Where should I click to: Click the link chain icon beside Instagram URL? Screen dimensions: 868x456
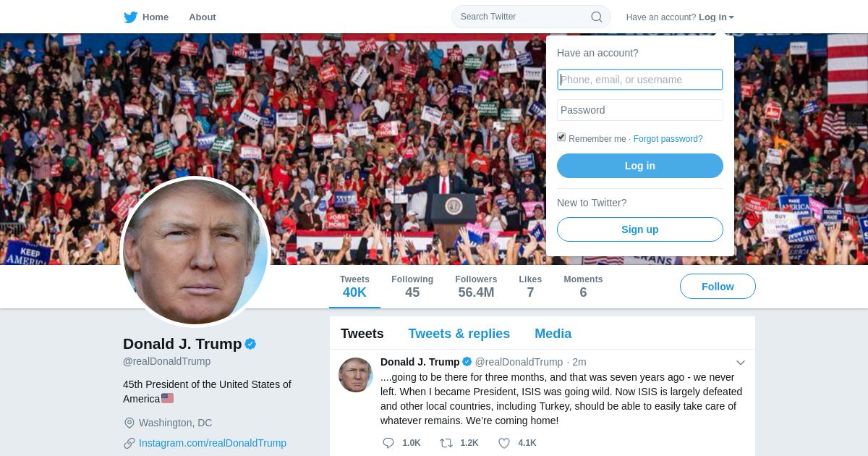pos(129,443)
